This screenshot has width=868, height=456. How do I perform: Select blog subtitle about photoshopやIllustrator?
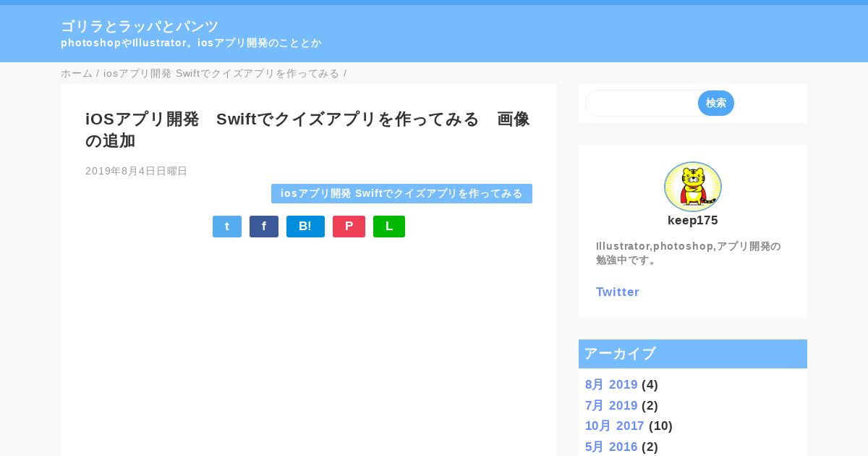191,43
